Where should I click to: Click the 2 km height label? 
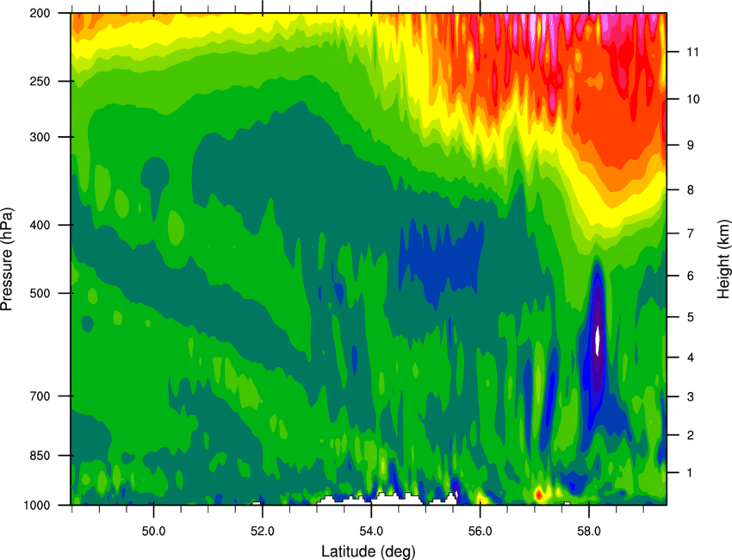[x=690, y=435]
